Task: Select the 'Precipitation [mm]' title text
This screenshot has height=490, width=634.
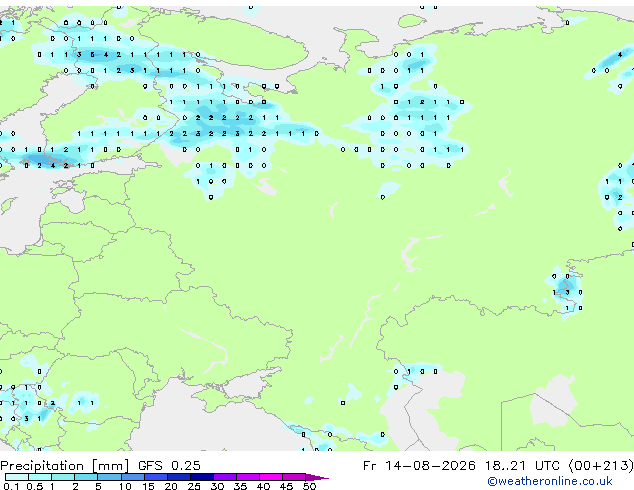Action: [64, 466]
